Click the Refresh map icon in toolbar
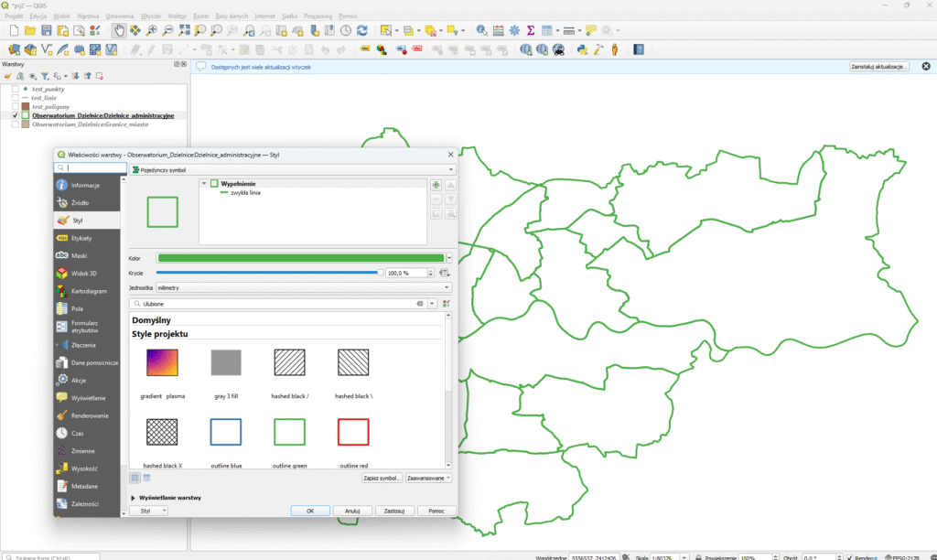This screenshot has height=560, width=937. [x=362, y=30]
